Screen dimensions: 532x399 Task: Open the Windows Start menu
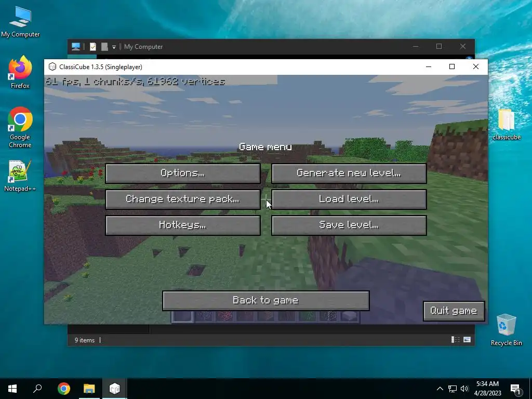pyautogui.click(x=12, y=389)
